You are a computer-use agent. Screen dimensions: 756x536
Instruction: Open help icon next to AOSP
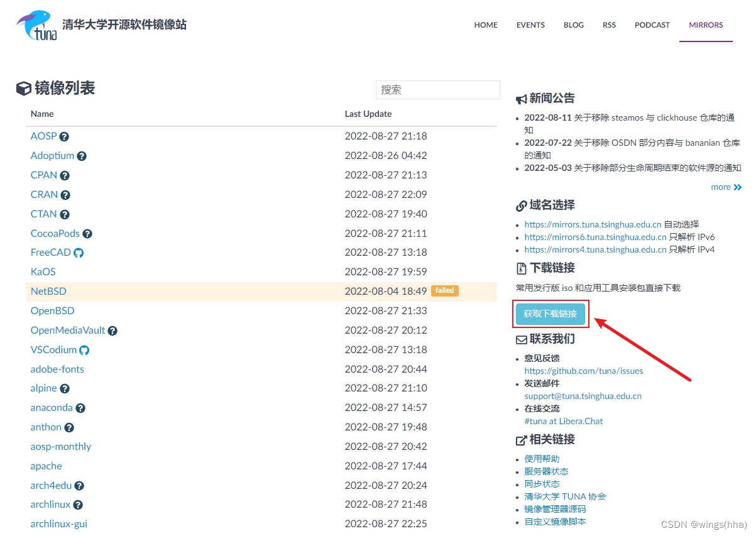coord(64,136)
